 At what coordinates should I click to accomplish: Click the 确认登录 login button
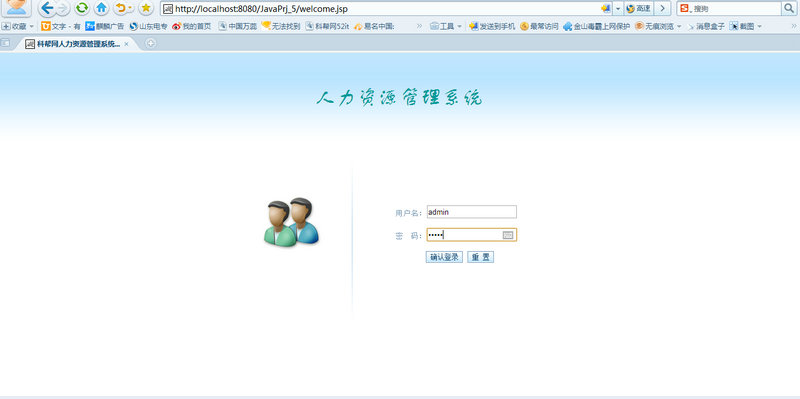coord(444,257)
